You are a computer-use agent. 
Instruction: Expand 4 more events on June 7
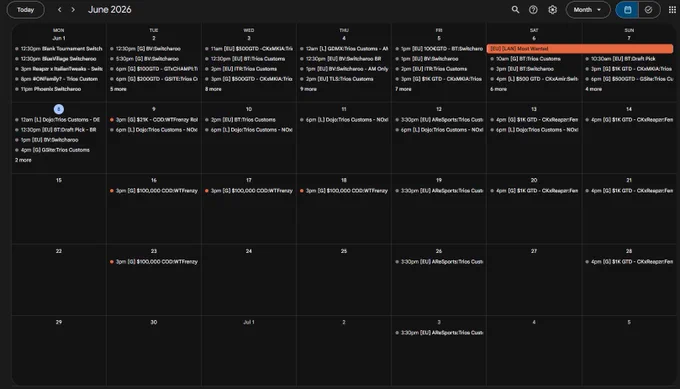pos(593,89)
